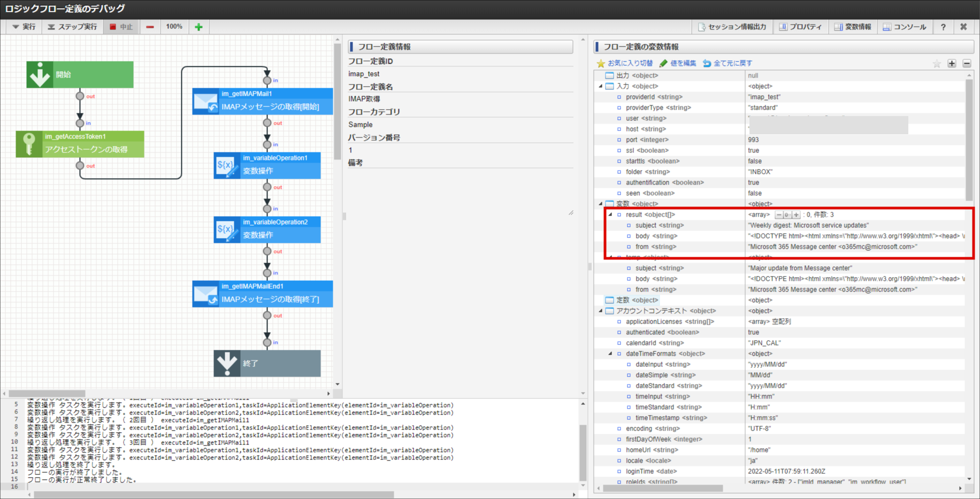Toggle favorites with お気に入り切替
The height and width of the screenshot is (499, 980).
click(625, 63)
